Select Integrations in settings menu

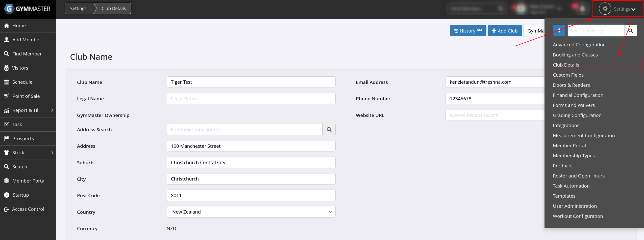coord(566,125)
